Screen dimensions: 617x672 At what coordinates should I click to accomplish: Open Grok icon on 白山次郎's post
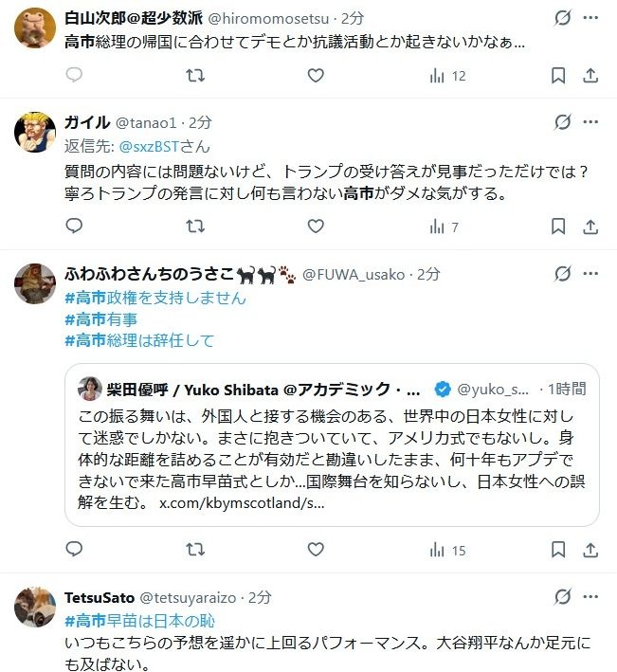click(562, 18)
